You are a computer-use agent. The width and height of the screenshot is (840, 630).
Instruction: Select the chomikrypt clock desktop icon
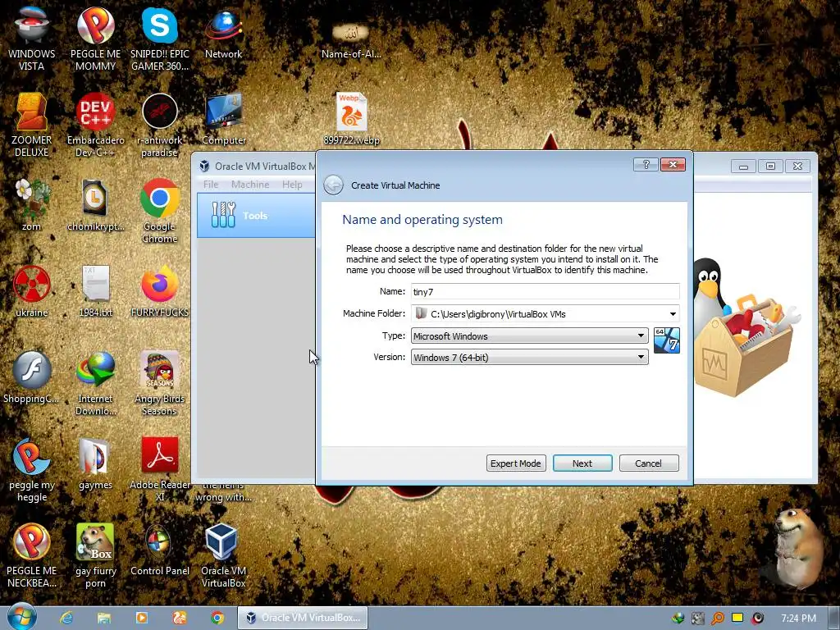95,205
